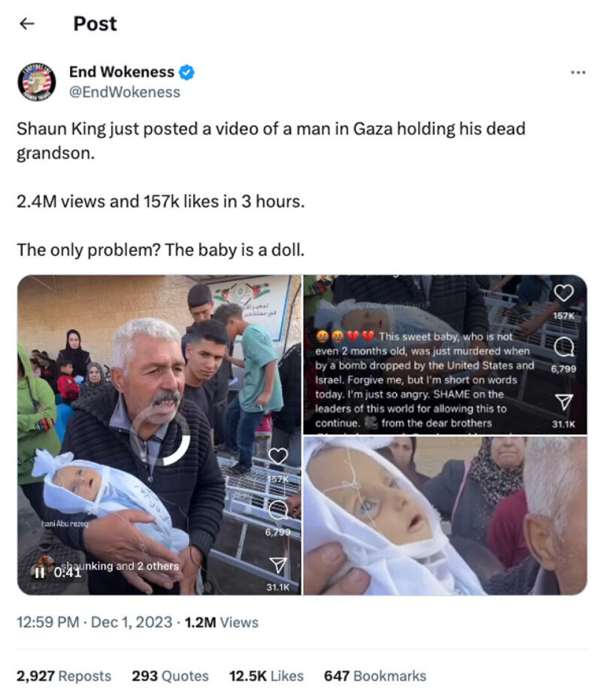600x700 pixels.
Task: Click the comment bubble in left image
Action: click(278, 510)
